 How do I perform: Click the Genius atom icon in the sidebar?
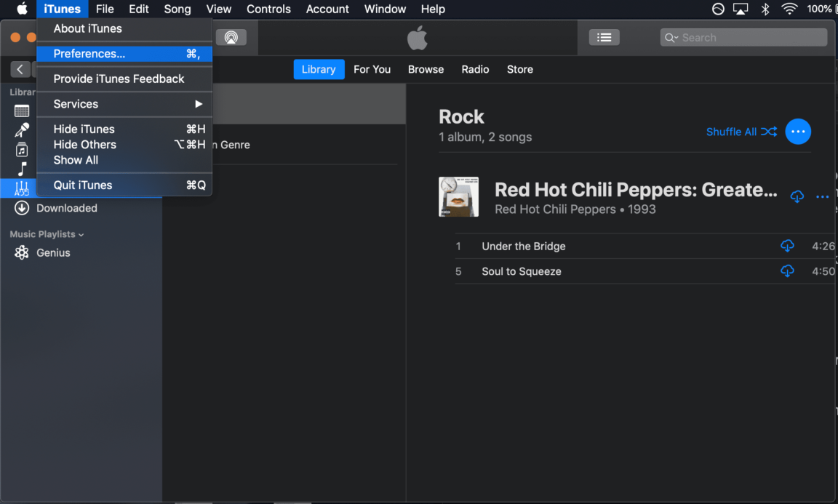point(22,253)
